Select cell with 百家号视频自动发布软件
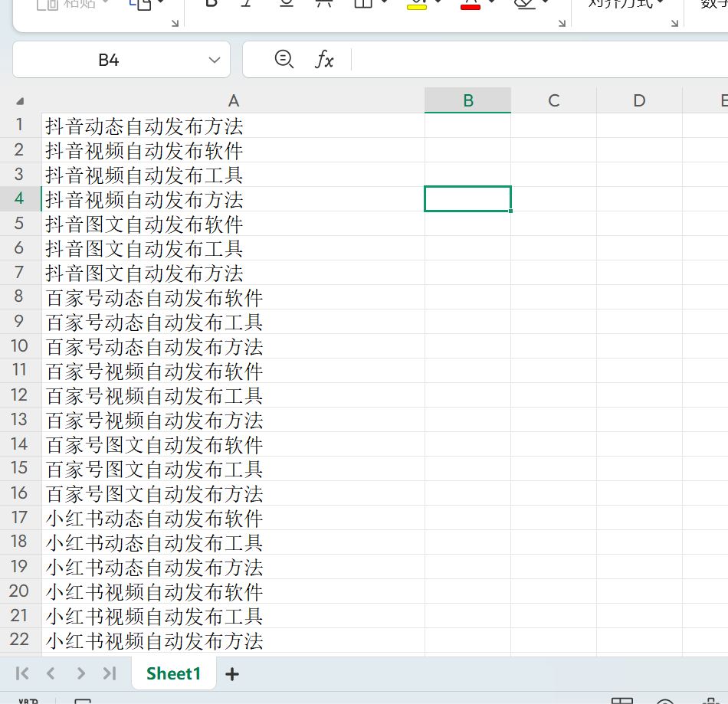Viewport: 728px width, 704px height. [233, 372]
